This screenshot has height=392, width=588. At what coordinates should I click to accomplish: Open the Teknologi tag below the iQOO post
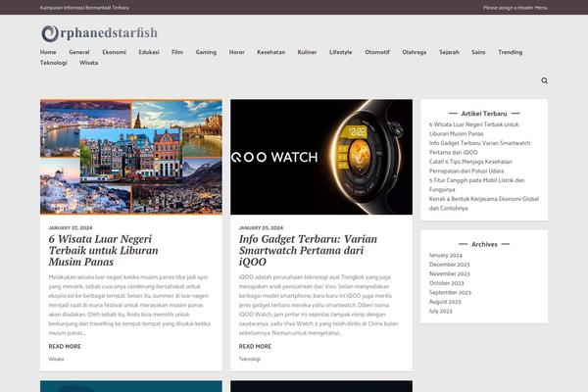[x=249, y=359]
